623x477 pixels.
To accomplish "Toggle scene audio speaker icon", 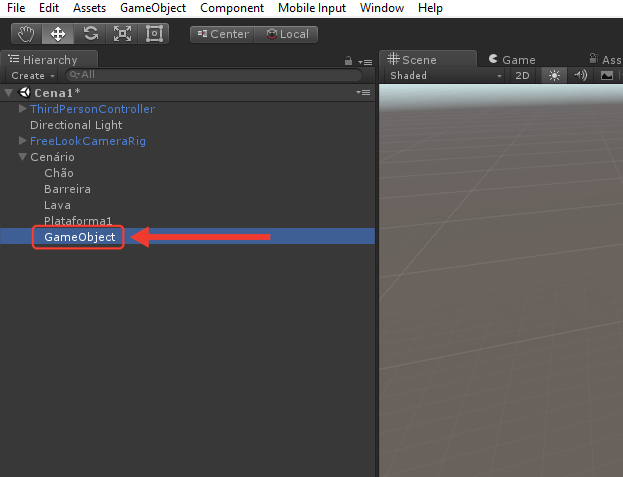I will (580, 75).
